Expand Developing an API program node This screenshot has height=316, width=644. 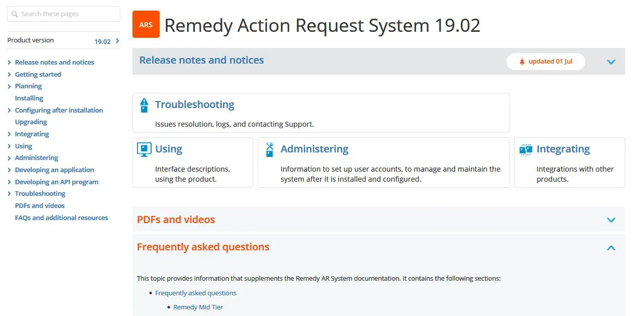(x=10, y=182)
